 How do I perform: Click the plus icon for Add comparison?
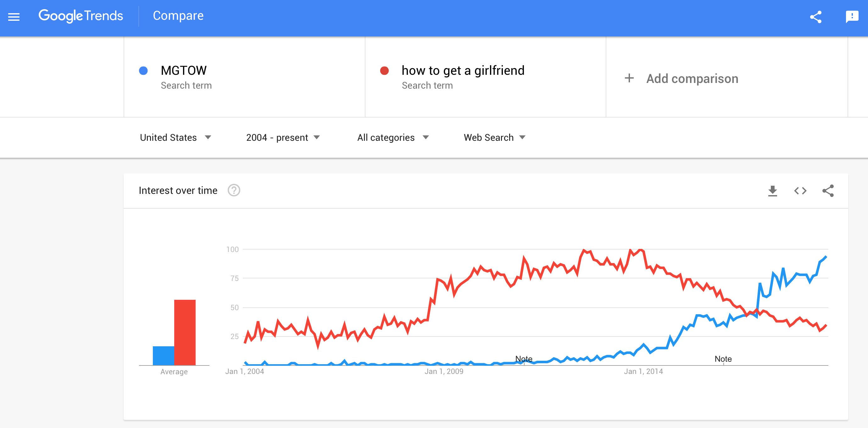click(x=629, y=78)
